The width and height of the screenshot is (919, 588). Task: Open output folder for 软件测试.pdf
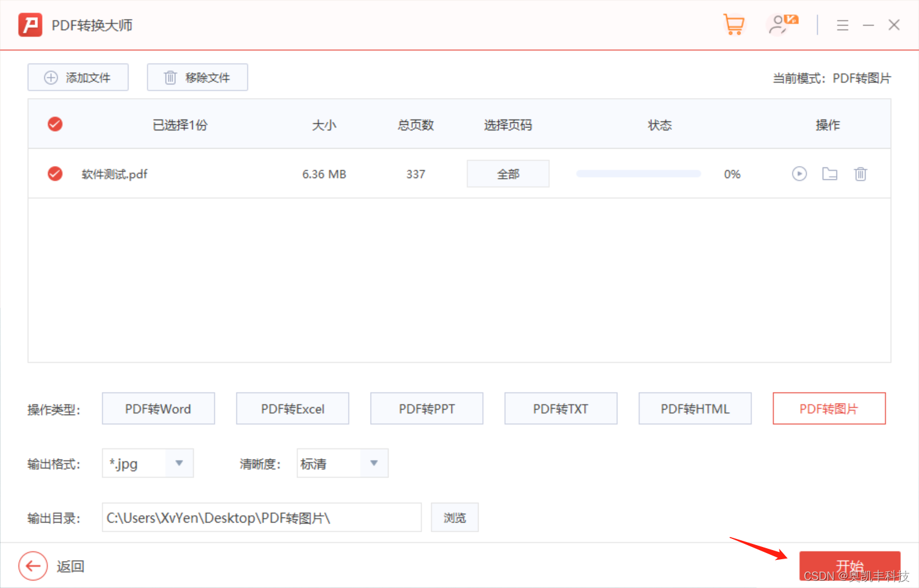coord(830,174)
